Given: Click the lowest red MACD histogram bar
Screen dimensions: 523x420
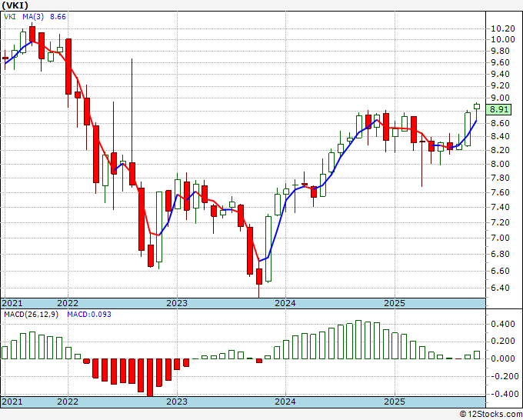Looking at the screenshot, I should click(x=150, y=377).
